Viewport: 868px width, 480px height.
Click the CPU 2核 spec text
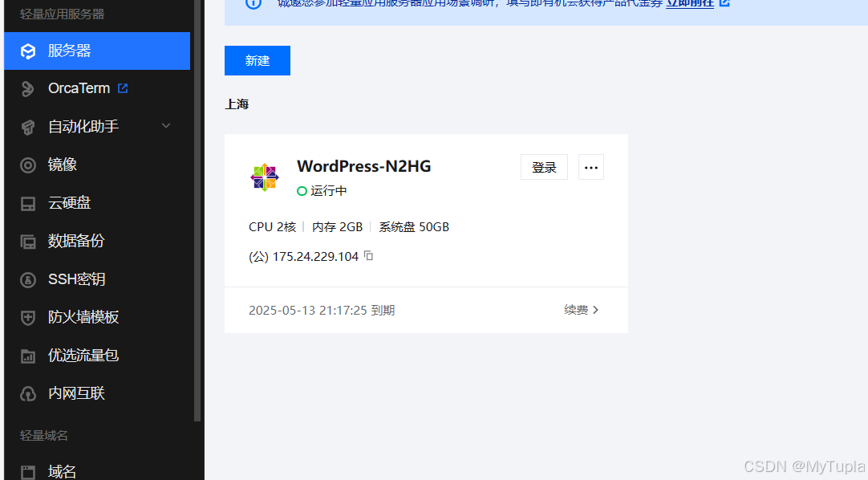tap(273, 227)
